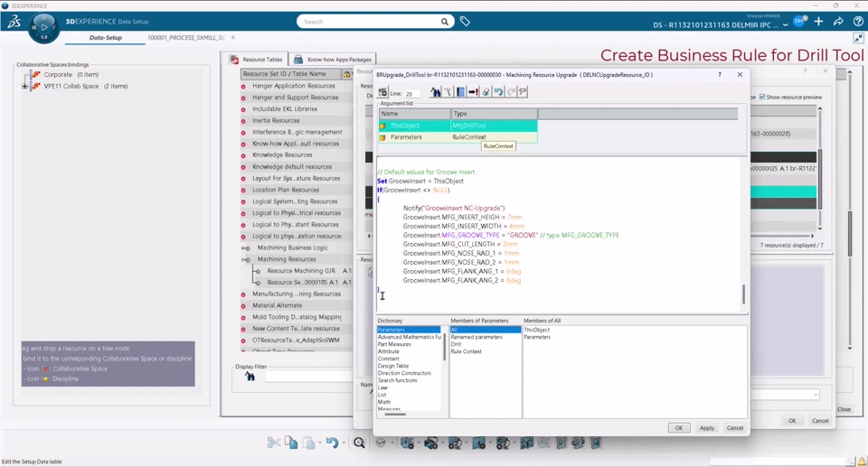Click the Line number input field
The image size is (868, 467).
coord(412,94)
